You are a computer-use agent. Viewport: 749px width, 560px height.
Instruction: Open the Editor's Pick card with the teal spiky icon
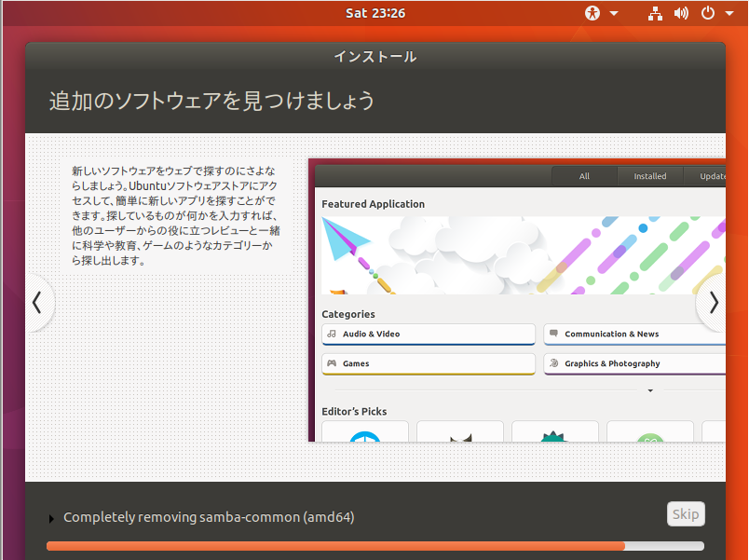coord(555,431)
